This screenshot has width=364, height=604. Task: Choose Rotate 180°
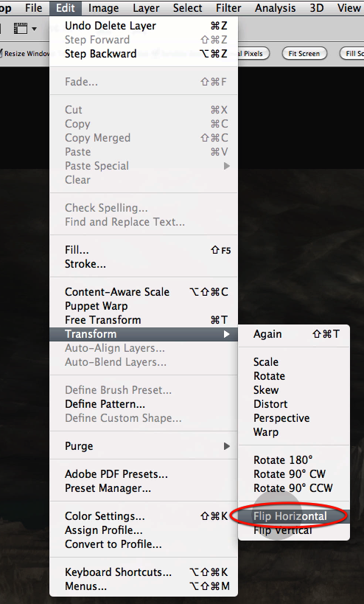(294, 460)
